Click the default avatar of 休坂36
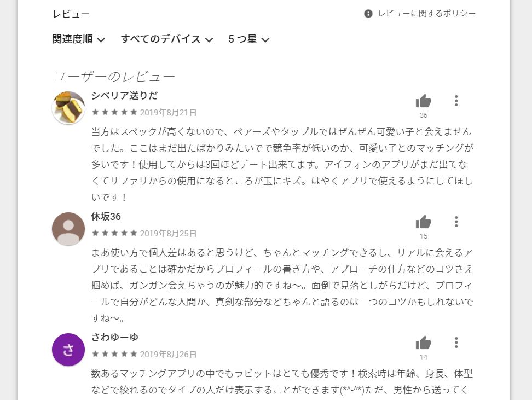 (x=68, y=229)
